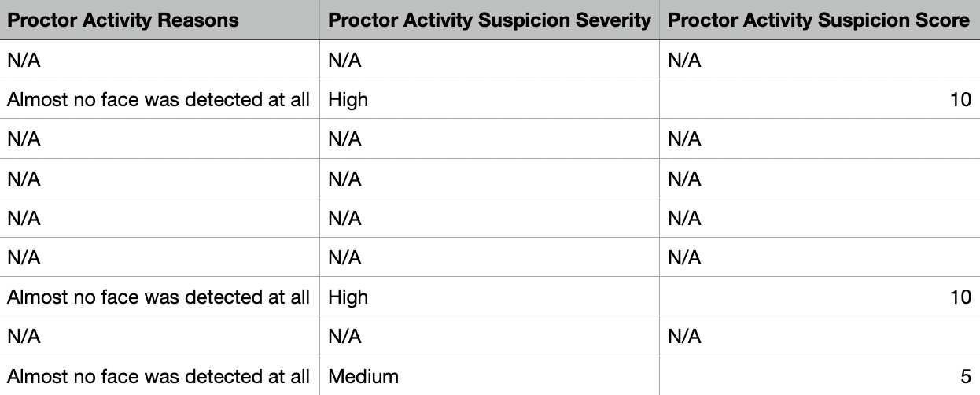The height and width of the screenshot is (395, 980).
Task: Select the Score N/A cell directly above 5
Action: pyautogui.click(x=684, y=336)
